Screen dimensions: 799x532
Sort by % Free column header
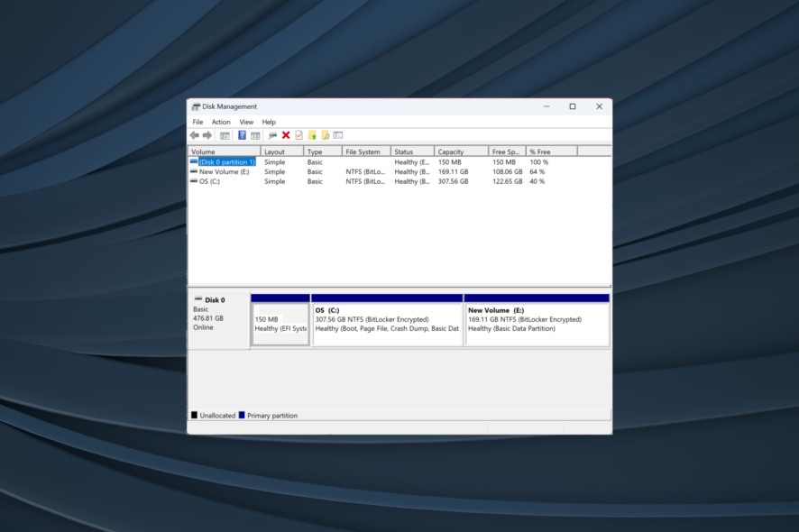pos(552,151)
